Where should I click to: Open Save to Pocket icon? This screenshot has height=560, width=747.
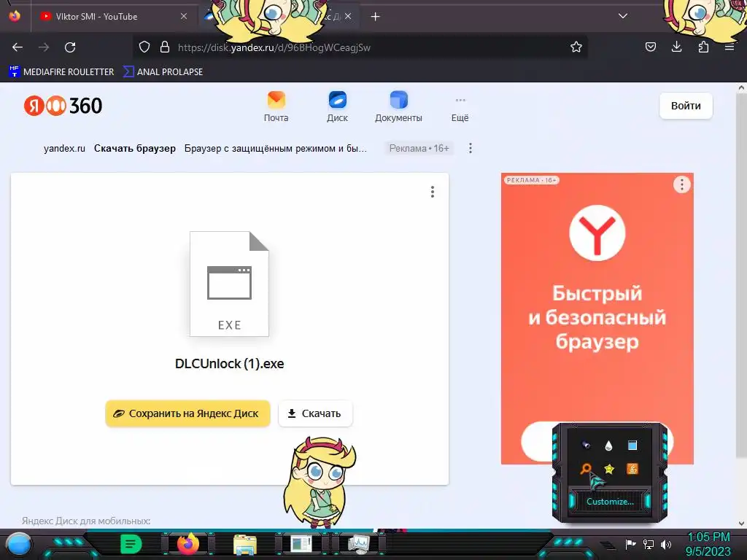tap(650, 47)
